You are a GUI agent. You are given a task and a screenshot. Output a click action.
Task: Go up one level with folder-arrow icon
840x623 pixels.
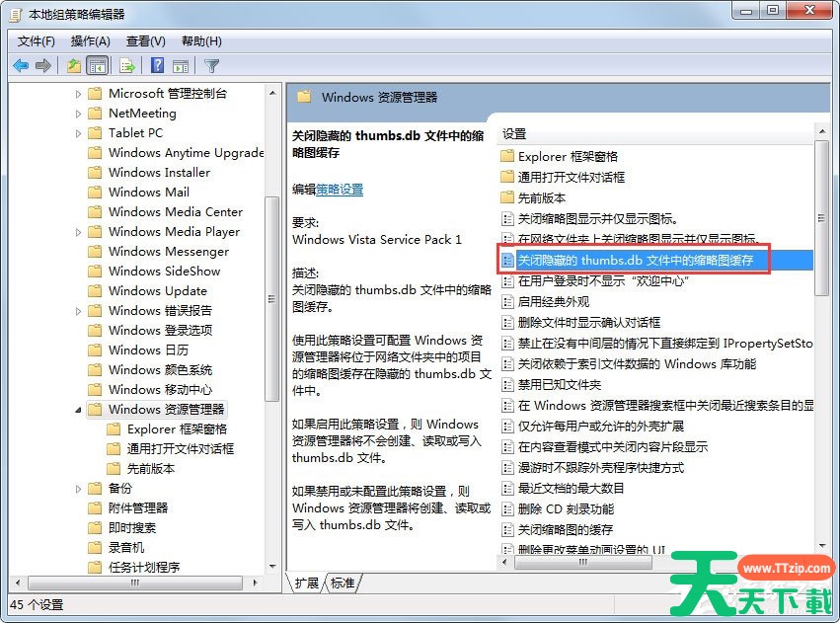(74, 66)
